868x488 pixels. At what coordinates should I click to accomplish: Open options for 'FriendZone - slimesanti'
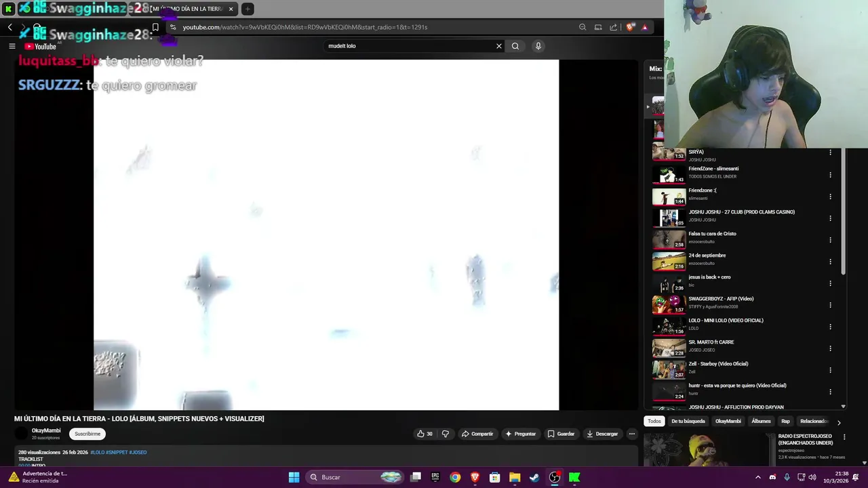830,175
